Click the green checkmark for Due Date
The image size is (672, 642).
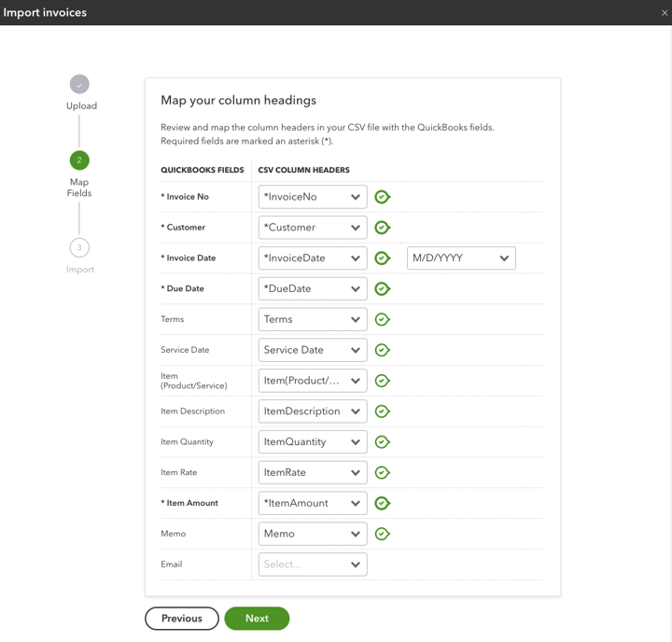383,289
